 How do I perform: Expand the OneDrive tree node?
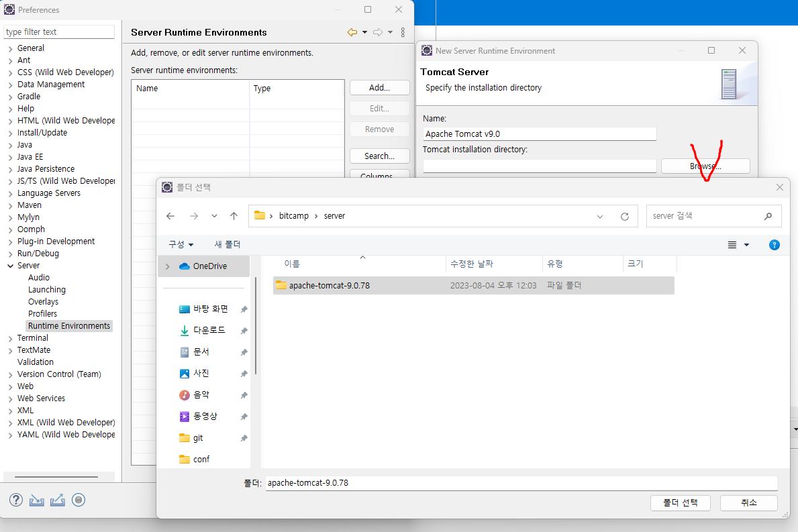(167, 266)
